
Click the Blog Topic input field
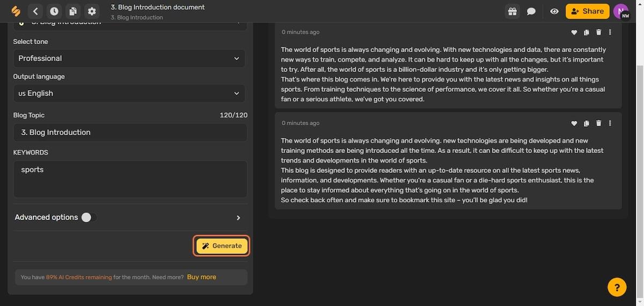coord(130,133)
